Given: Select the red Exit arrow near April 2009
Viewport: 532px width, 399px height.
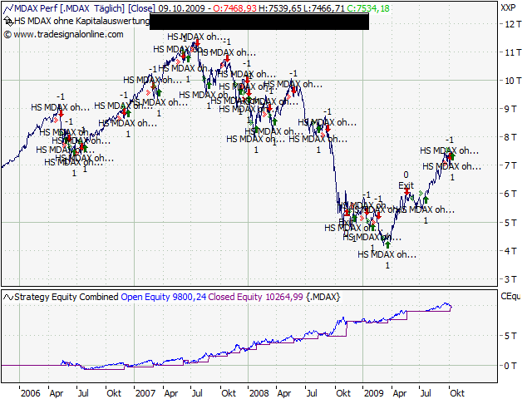Looking at the screenshot, I should tap(406, 191).
